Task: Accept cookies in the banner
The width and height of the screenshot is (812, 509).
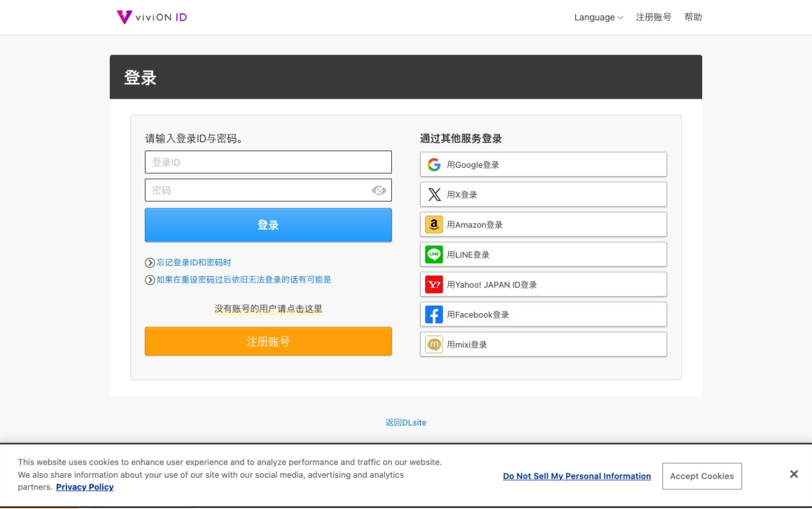Action: click(x=702, y=476)
